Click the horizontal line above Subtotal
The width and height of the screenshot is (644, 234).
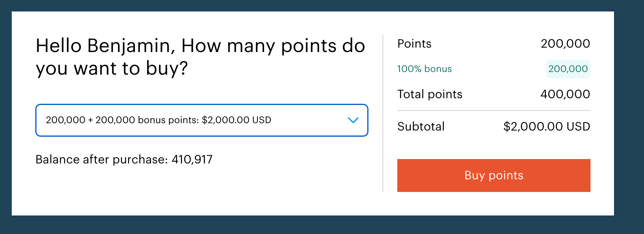pyautogui.click(x=494, y=111)
